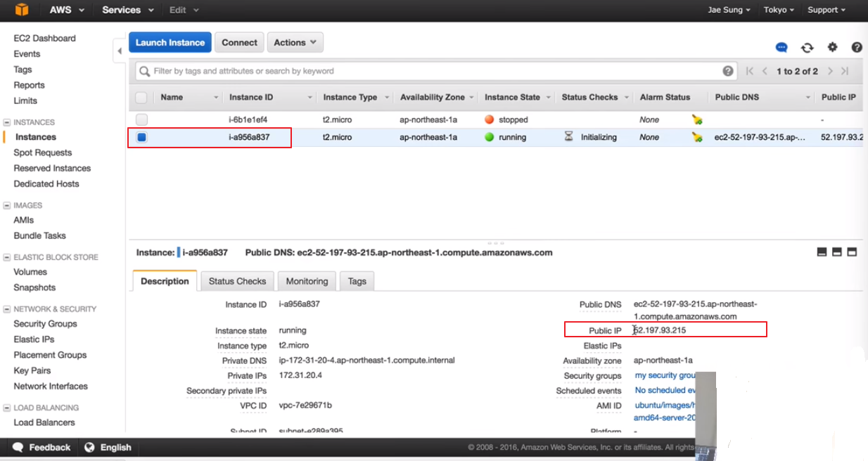The width and height of the screenshot is (868, 461).
Task: Switch to the Description tab
Action: pyautogui.click(x=165, y=281)
